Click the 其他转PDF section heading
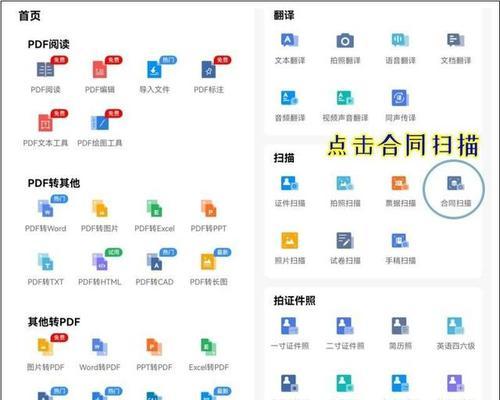 point(54,322)
